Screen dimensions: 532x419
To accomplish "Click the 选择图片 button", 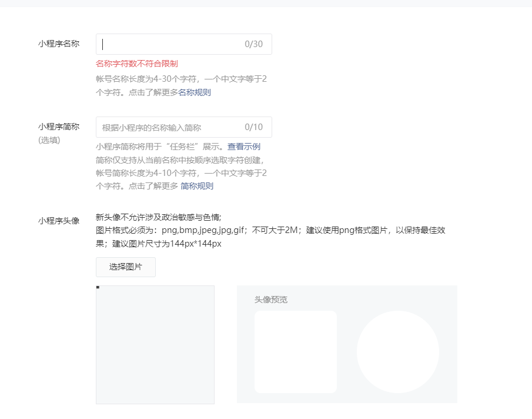I will [x=126, y=267].
